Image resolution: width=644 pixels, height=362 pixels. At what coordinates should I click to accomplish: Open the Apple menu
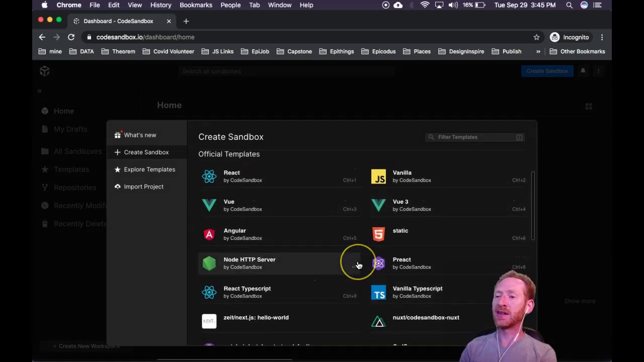[45, 5]
